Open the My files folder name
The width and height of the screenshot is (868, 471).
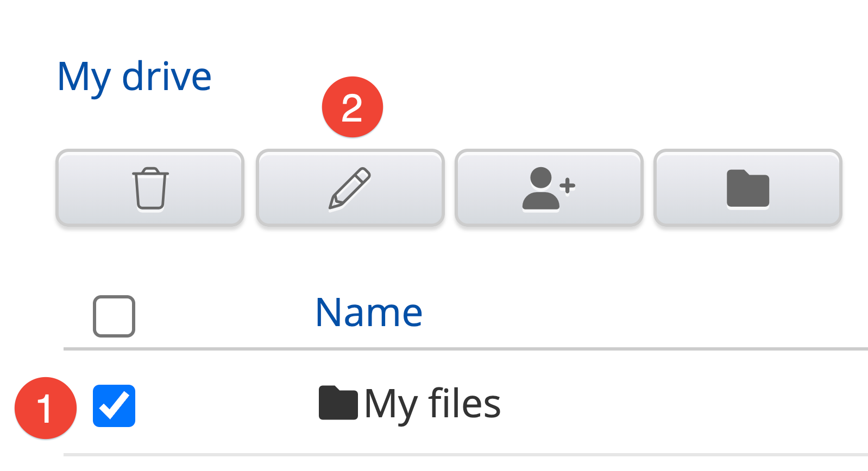[x=432, y=404]
